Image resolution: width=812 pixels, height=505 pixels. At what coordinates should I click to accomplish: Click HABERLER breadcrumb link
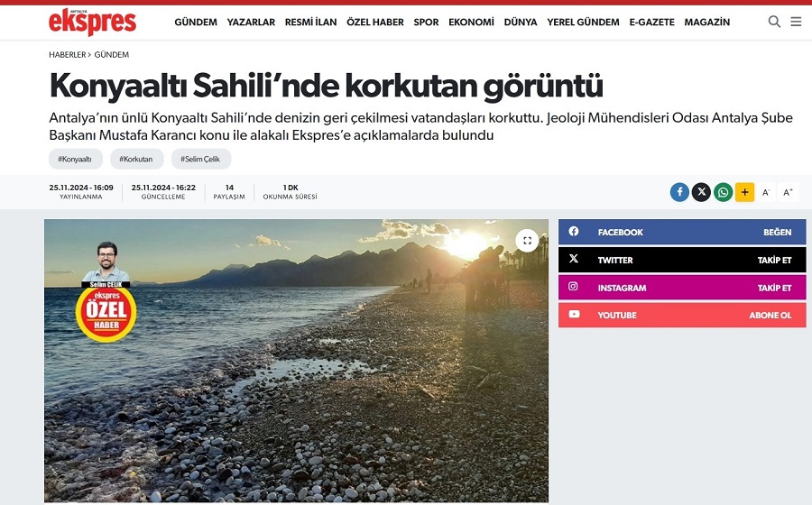pos(68,54)
